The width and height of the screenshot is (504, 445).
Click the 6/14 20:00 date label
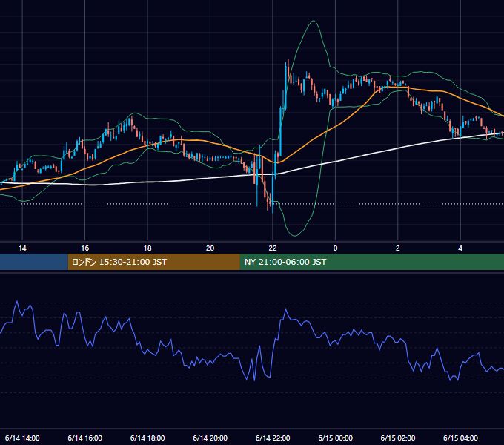210,438
